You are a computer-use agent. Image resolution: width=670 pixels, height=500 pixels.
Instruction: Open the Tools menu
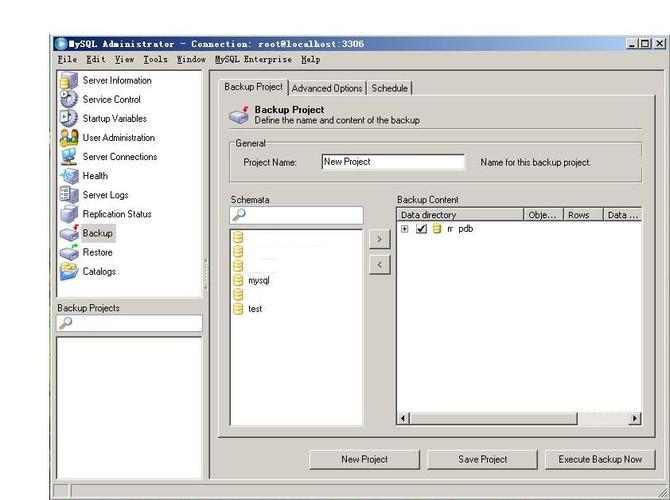155,60
